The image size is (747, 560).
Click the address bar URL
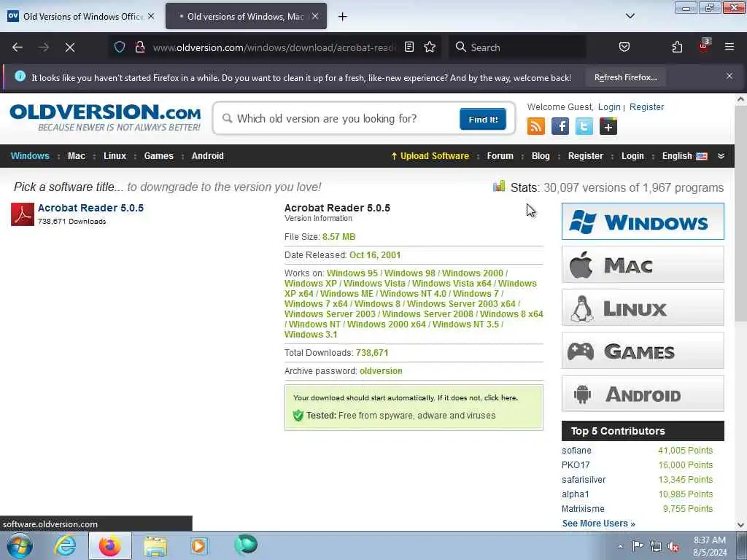[x=274, y=47]
